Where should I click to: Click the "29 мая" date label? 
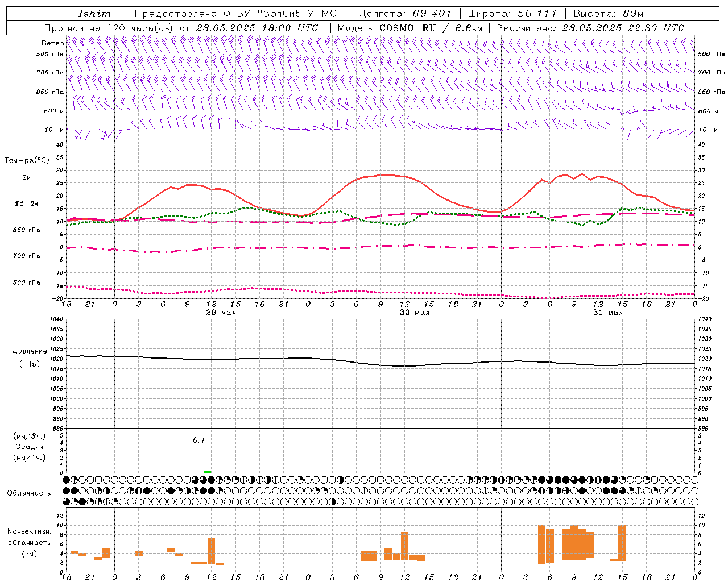[221, 313]
